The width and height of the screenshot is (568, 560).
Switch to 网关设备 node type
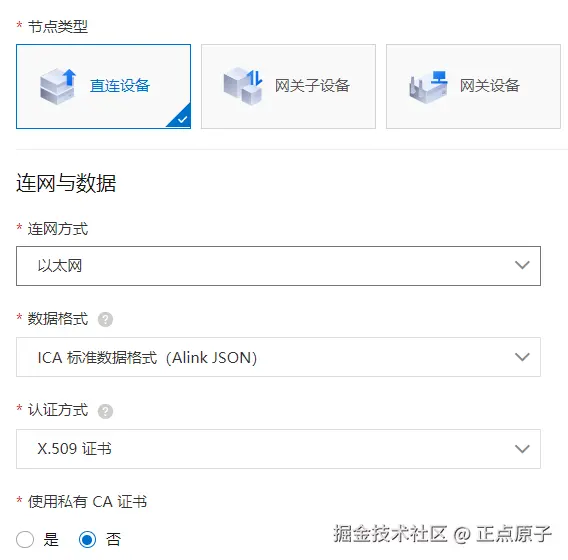(473, 87)
